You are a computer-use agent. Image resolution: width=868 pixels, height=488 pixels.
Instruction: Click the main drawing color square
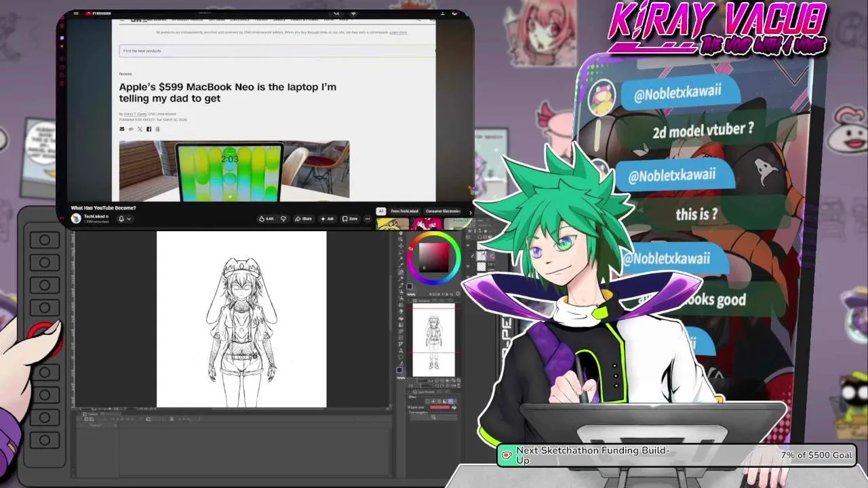point(400,369)
